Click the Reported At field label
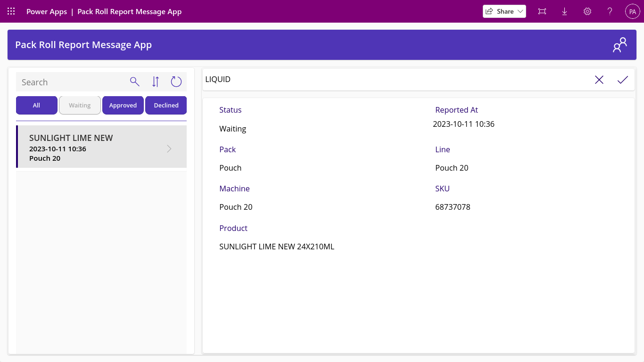Screen dimensions: 644x362 (456, 110)
